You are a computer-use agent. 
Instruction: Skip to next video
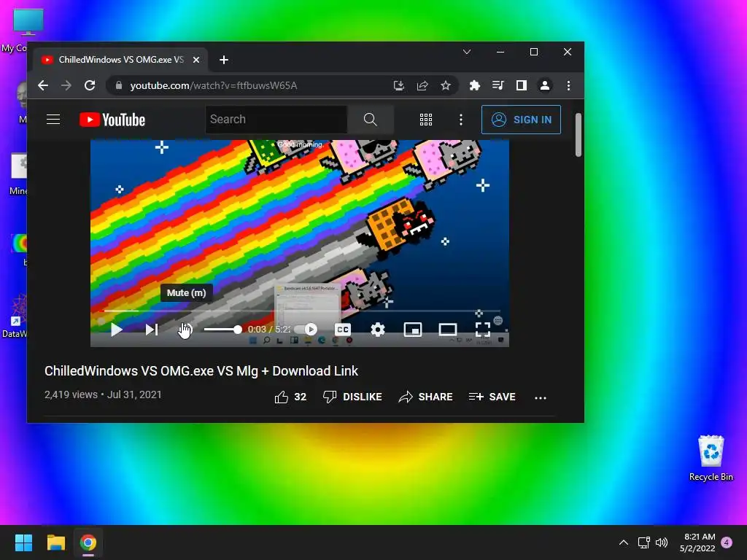coord(152,329)
